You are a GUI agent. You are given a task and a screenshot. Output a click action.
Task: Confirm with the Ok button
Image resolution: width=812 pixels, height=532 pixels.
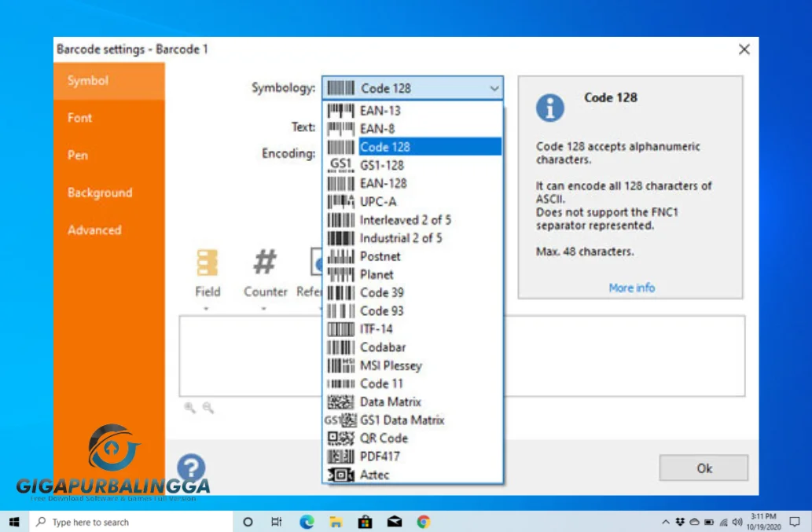(704, 468)
